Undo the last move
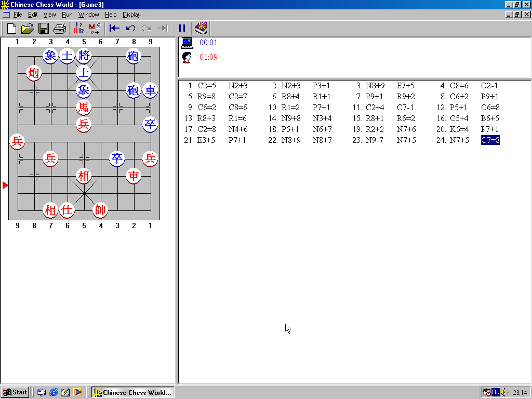 130,28
